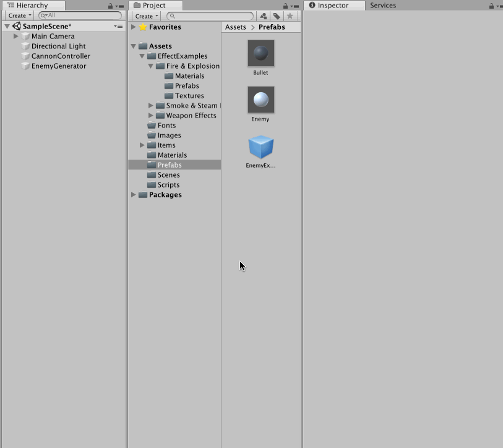Select the EnemyEx blue cube prefab
Image resolution: width=503 pixels, height=448 pixels.
(260, 149)
